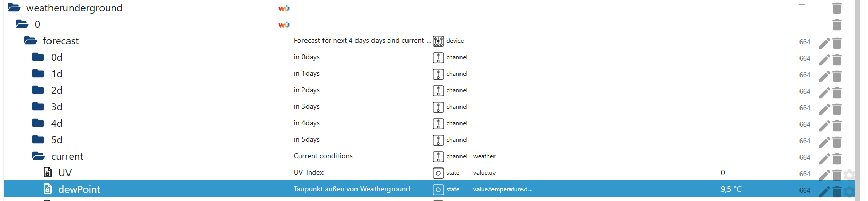The height and width of the screenshot is (201, 868).
Task: Select the UV state tree item
Action: 65,173
